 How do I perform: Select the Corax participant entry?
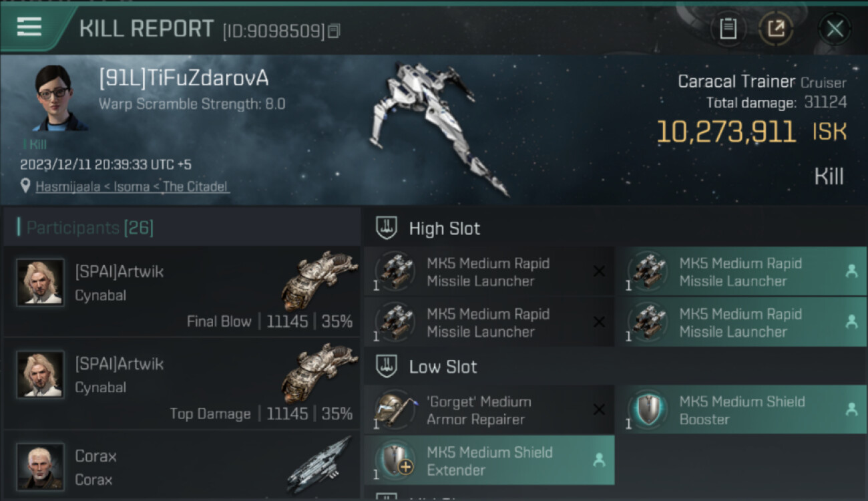tap(182, 466)
